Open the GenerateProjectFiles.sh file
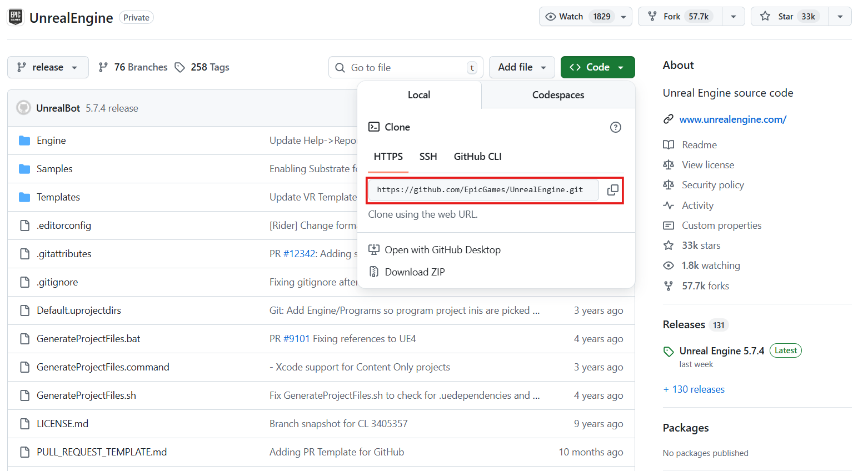The width and height of the screenshot is (868, 471). pos(86,395)
